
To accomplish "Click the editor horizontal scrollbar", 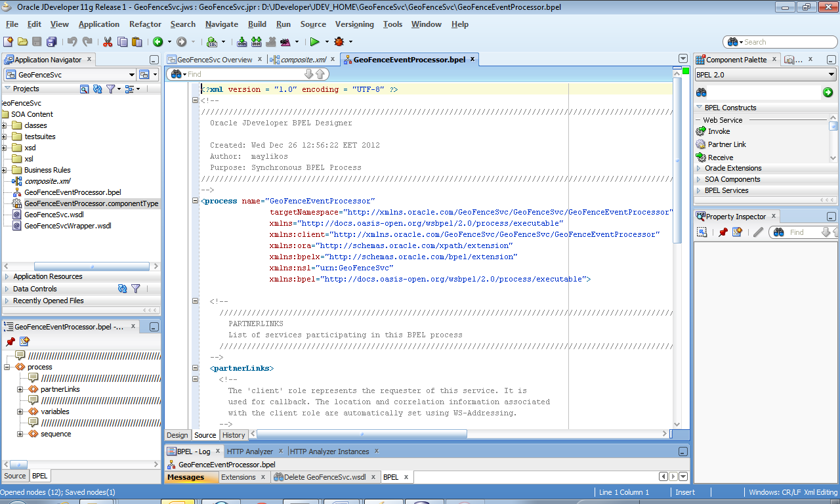I will pos(362,434).
